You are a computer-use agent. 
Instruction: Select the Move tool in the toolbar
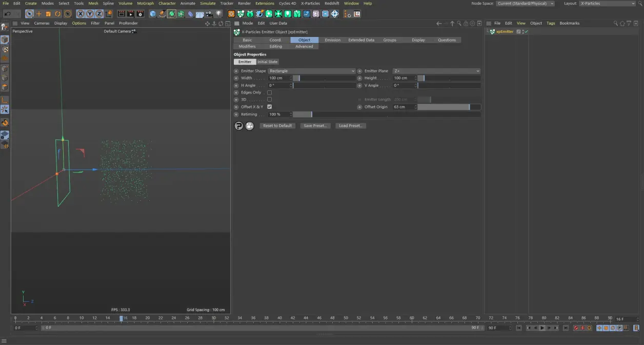click(38, 14)
